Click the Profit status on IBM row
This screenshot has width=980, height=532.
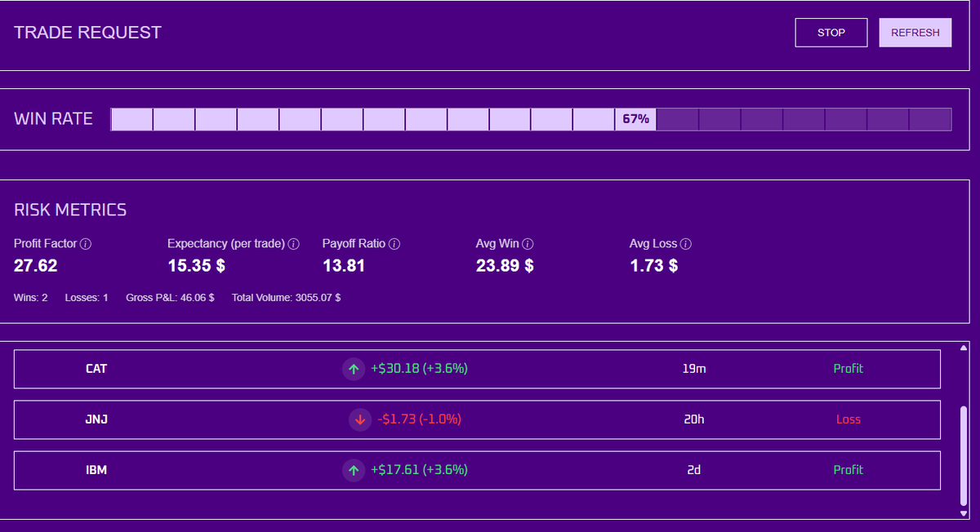pyautogui.click(x=848, y=470)
